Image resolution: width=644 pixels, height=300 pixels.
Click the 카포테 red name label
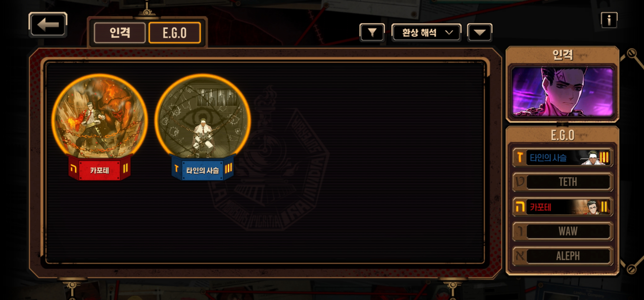point(99,169)
